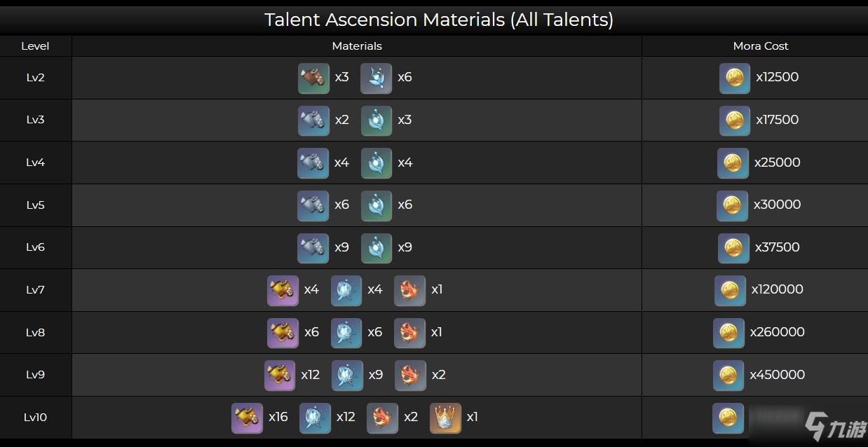868x447 pixels.
Task: Click the teal crystal icon in Lv4 row
Action: click(377, 163)
